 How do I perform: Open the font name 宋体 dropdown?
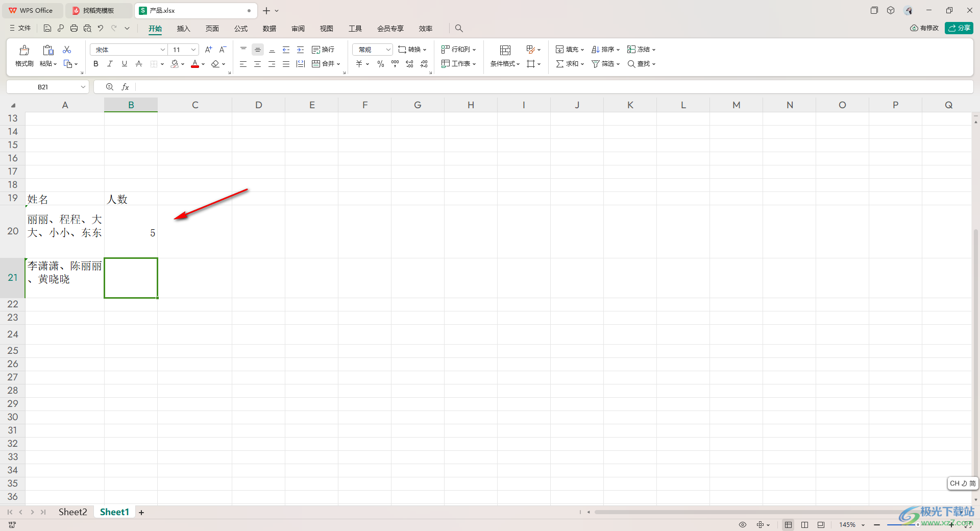click(x=162, y=50)
